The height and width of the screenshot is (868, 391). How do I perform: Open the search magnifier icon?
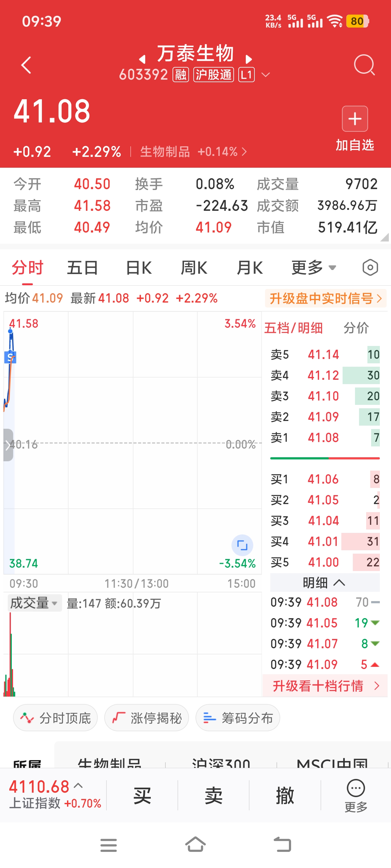(x=364, y=65)
